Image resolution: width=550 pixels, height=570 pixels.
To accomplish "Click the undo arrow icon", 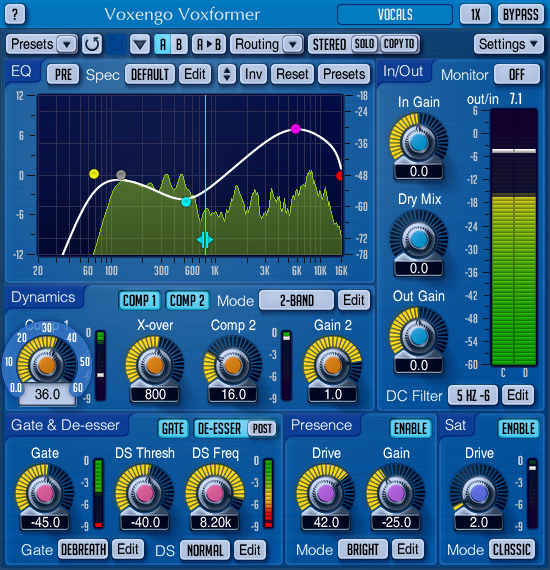I will coord(92,44).
